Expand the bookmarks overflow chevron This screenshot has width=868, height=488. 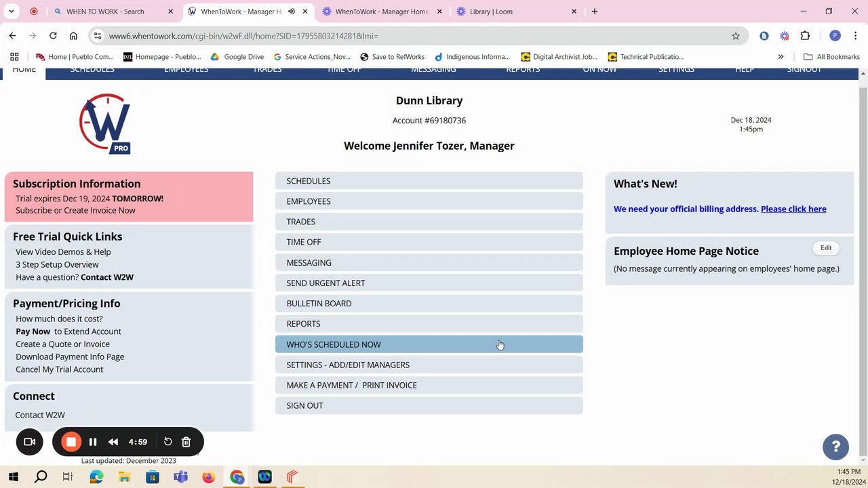[781, 57]
